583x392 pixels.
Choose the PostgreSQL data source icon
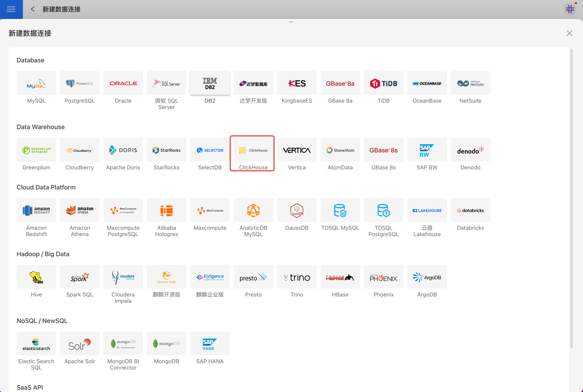pos(80,83)
